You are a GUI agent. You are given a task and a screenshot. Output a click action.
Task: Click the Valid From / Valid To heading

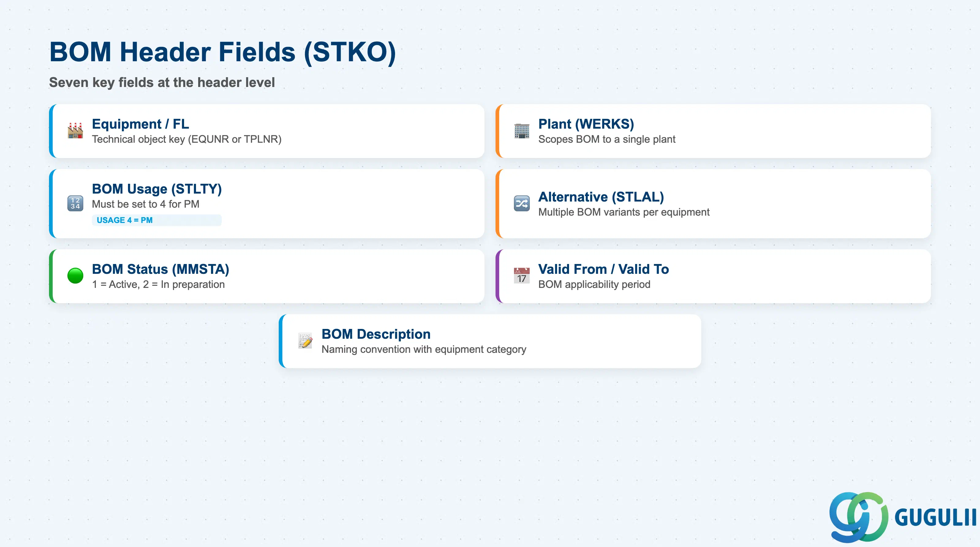point(603,269)
